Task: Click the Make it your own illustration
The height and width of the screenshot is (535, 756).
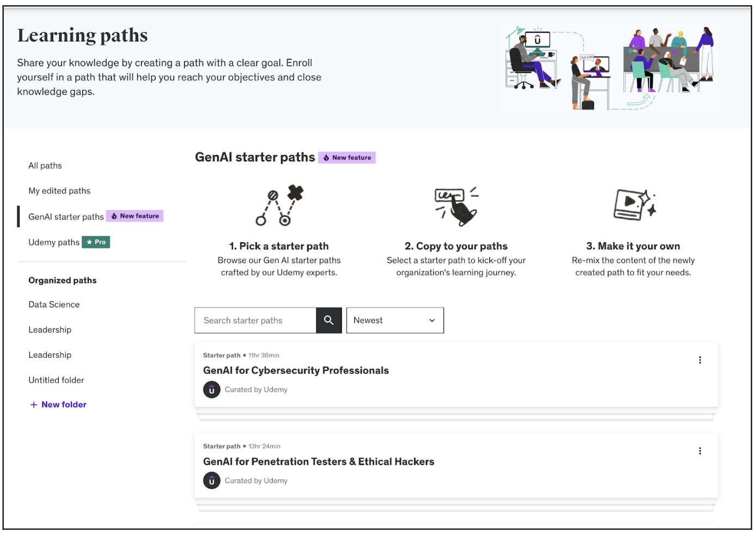Action: [x=634, y=205]
